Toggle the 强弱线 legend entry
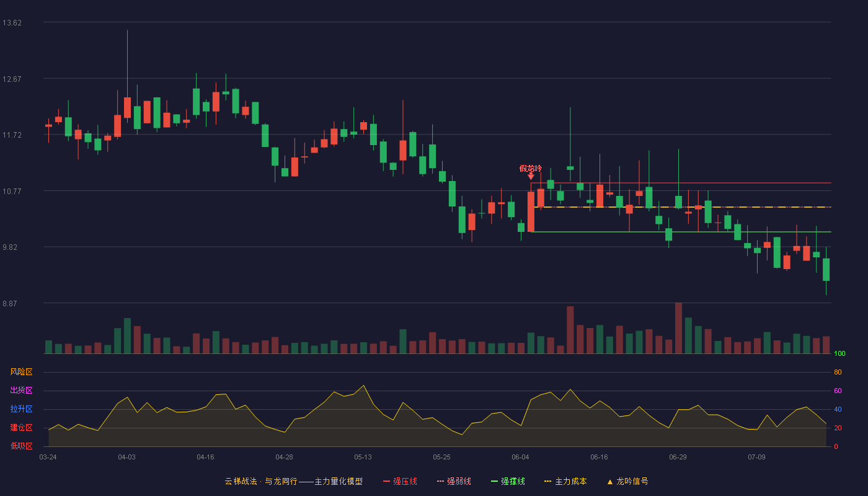Viewport: 868px width, 496px height. (454, 481)
